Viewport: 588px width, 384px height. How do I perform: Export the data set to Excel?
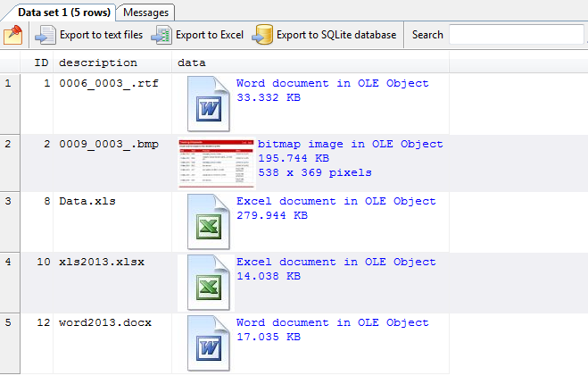point(198,35)
